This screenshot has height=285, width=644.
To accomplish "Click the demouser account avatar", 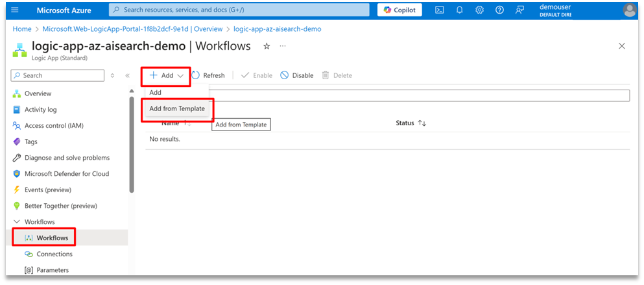I will coord(630,10).
